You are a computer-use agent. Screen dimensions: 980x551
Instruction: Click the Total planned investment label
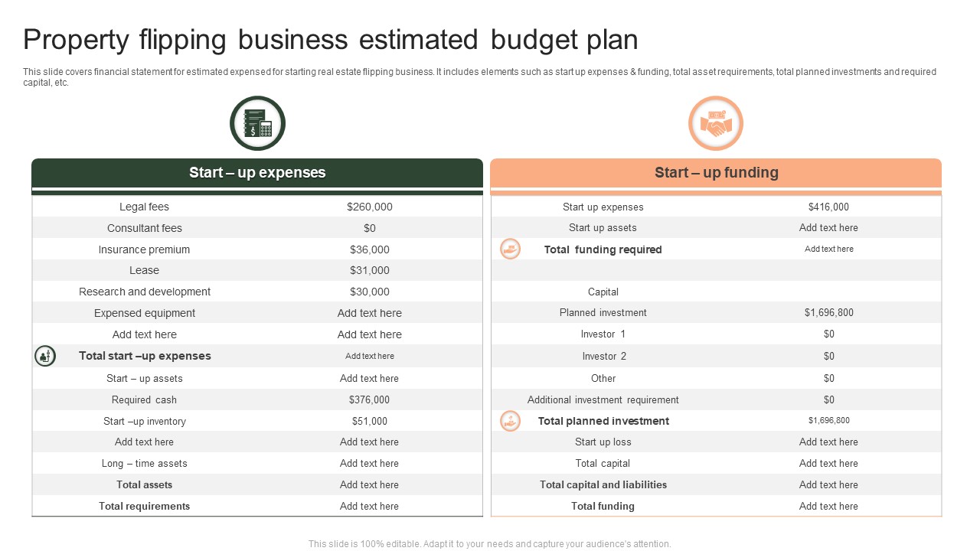tap(603, 421)
